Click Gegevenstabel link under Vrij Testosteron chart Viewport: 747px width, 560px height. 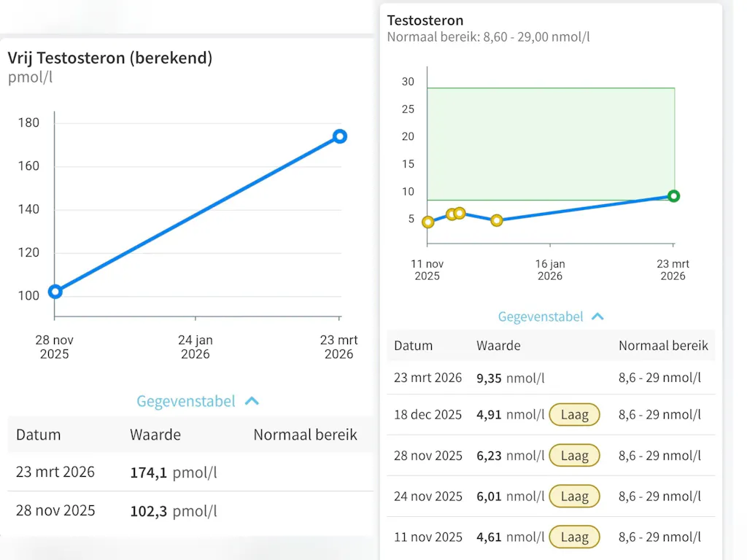tap(186, 401)
